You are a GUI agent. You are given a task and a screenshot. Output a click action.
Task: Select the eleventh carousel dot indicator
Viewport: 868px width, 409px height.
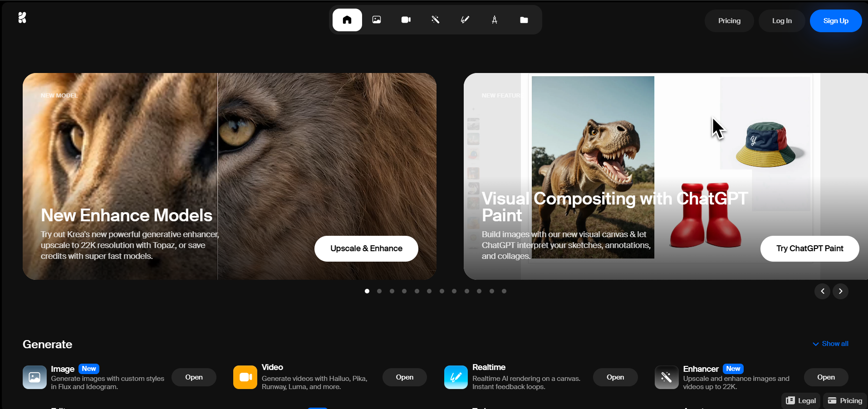(x=492, y=291)
